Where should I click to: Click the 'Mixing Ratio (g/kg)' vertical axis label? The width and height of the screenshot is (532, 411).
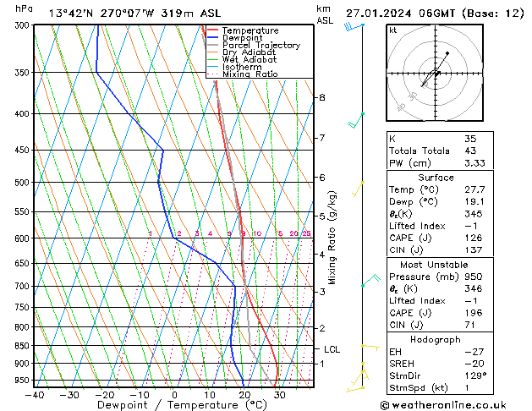(332, 238)
